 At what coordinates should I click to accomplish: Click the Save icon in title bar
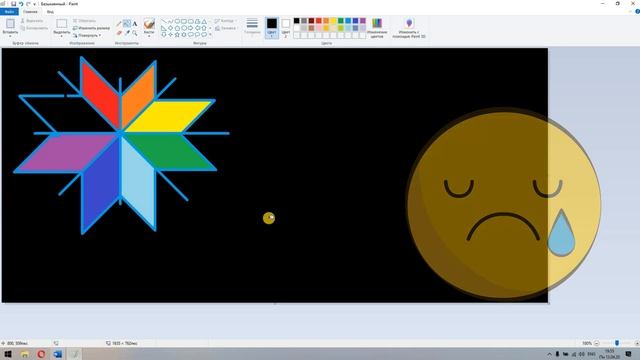[13, 4]
